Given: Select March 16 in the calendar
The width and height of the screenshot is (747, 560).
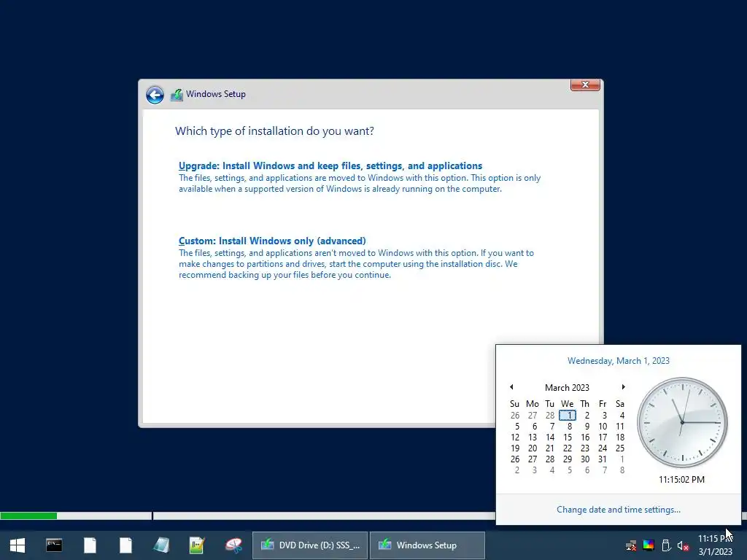Looking at the screenshot, I should coord(585,437).
